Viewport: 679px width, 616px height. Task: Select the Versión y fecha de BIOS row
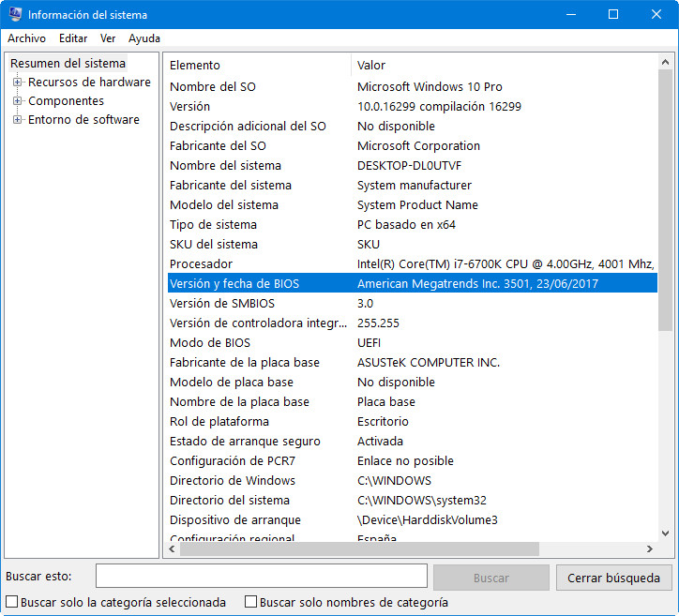[x=413, y=283]
